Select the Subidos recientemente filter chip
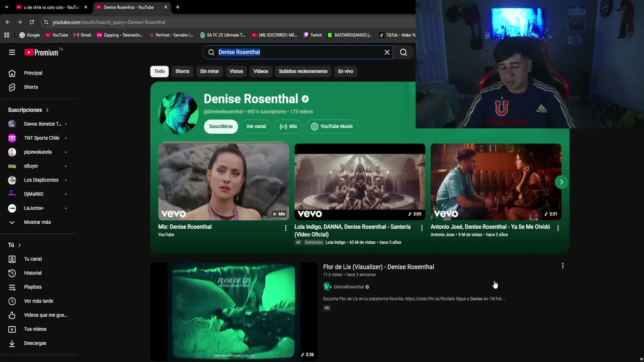Viewport: 644px width, 362px height. tap(303, 71)
